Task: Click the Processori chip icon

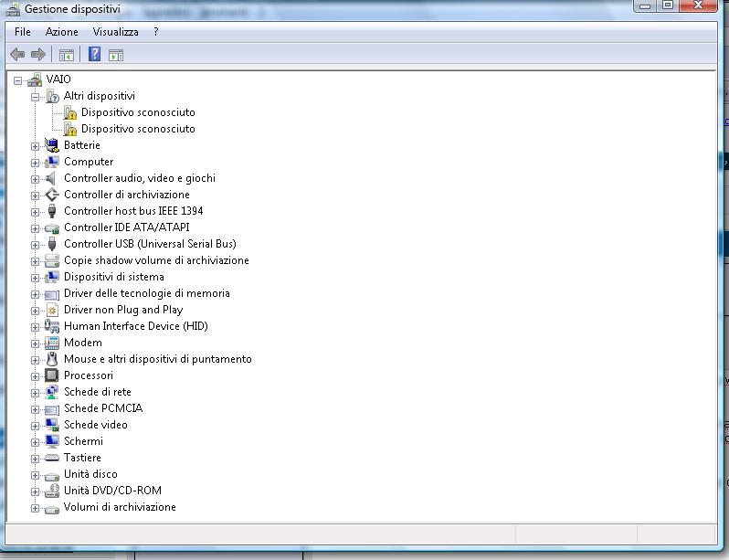Action: pos(52,375)
